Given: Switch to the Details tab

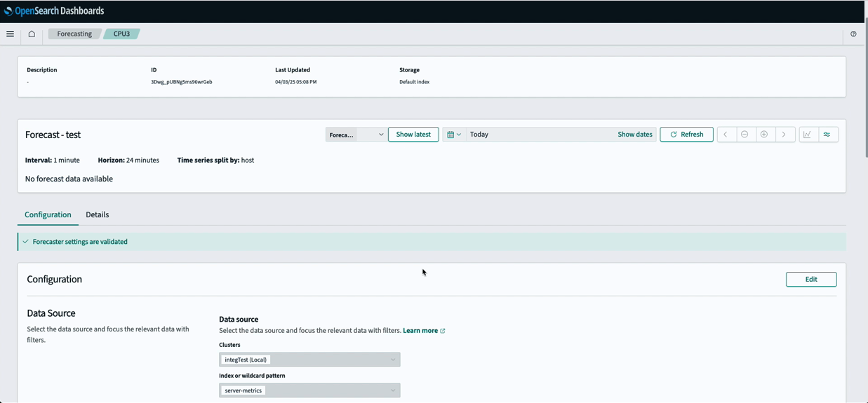Looking at the screenshot, I should point(97,214).
